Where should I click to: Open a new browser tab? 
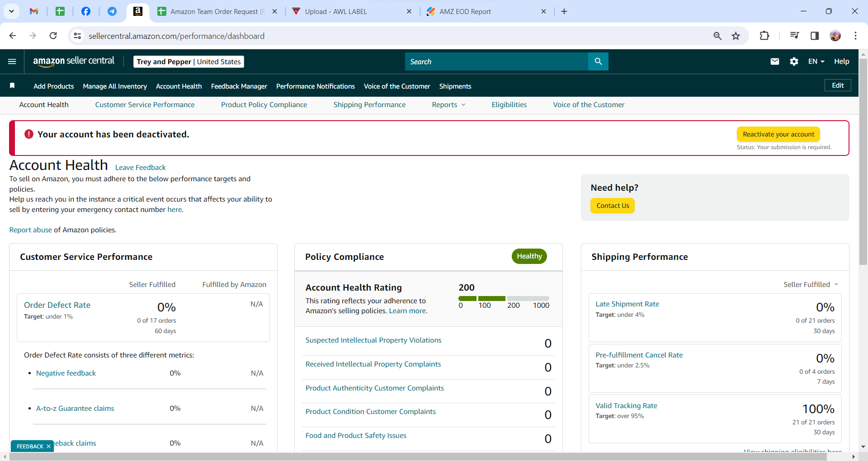coord(564,11)
